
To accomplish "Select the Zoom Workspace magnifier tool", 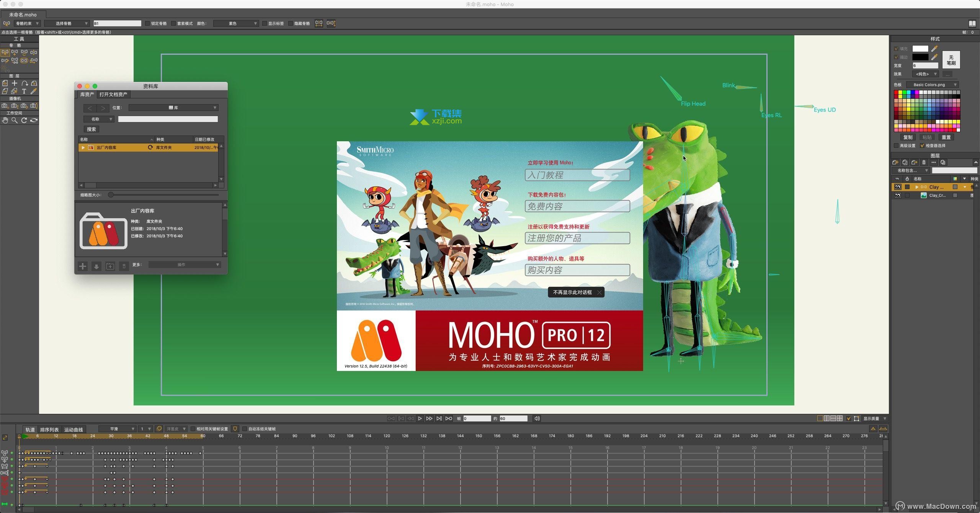I will click(x=15, y=120).
